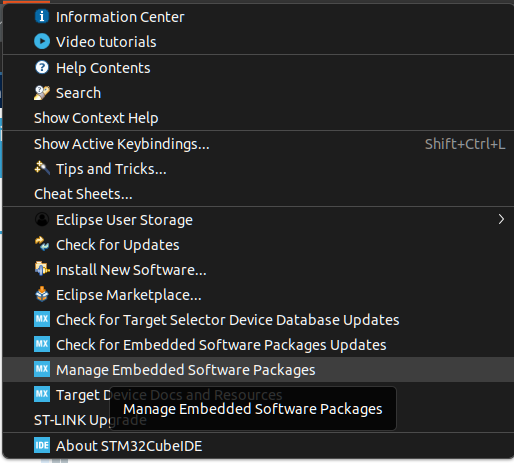Click MX icon beside Embedded Software Packages Updates
514x463 pixels.
[42, 344]
